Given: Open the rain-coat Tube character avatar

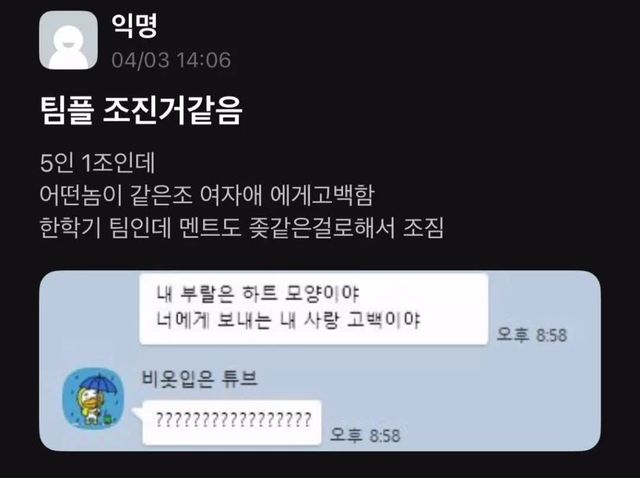Looking at the screenshot, I should pos(93,398).
